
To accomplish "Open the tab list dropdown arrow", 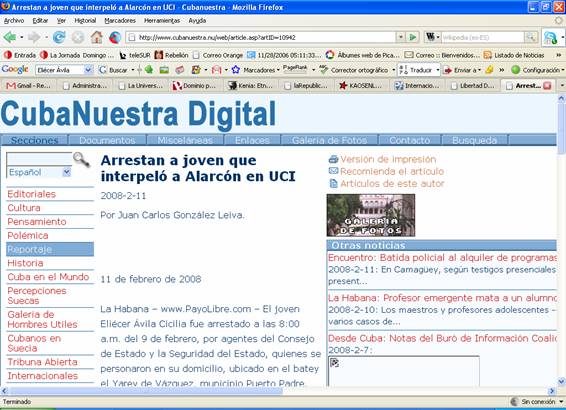I will coord(562,86).
